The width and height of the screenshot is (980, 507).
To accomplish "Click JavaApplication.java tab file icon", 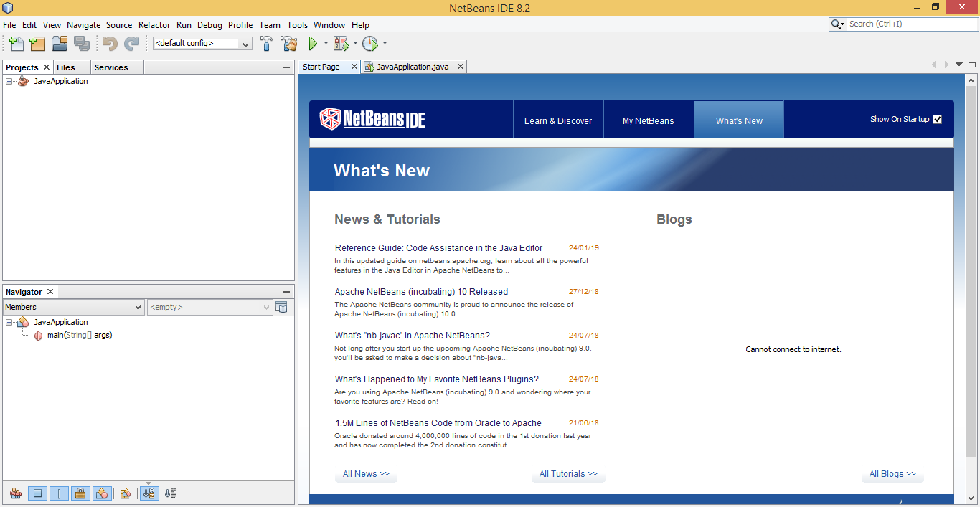I will click(x=369, y=67).
